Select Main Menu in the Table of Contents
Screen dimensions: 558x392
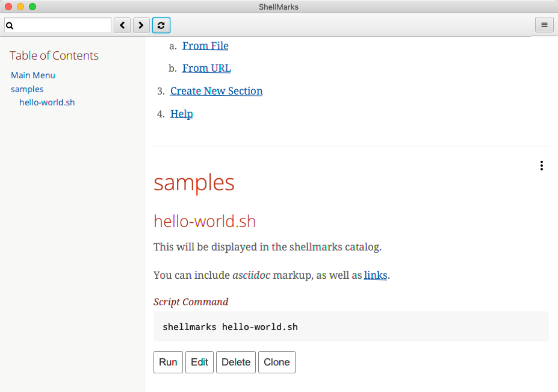click(x=33, y=75)
